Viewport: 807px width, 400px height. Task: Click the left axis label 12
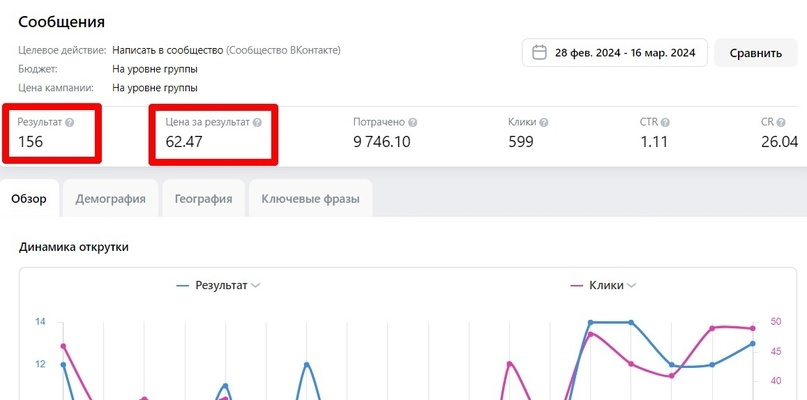coord(40,364)
